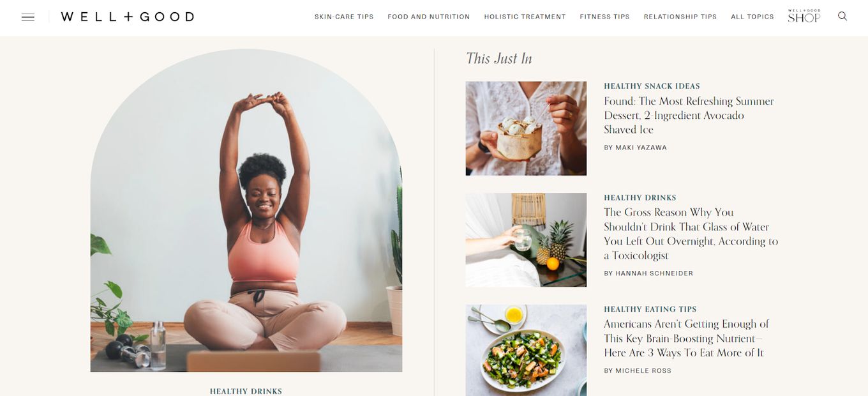Click the salad bowl article thumbnail
Screen dimensions: 868x396
pos(526,350)
